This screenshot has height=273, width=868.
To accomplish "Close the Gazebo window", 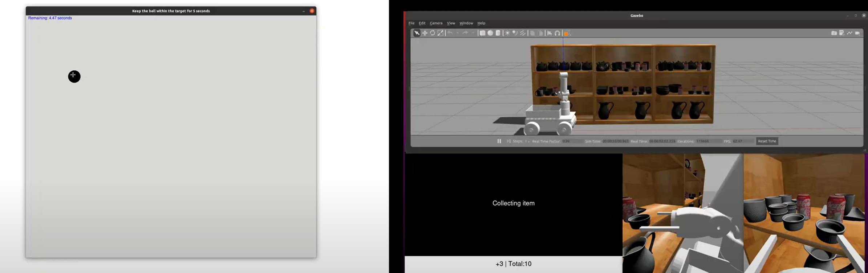I will pos(864,16).
